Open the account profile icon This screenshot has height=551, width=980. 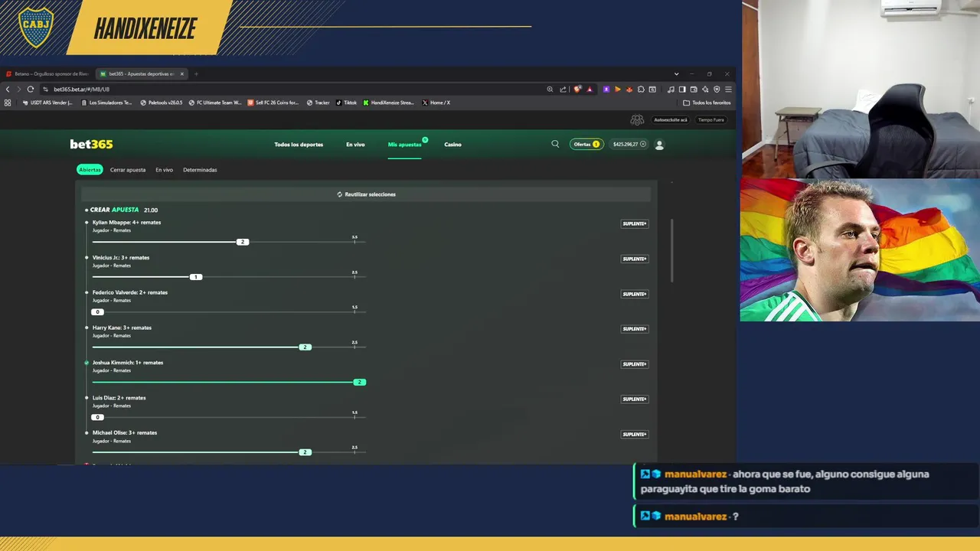pos(659,145)
